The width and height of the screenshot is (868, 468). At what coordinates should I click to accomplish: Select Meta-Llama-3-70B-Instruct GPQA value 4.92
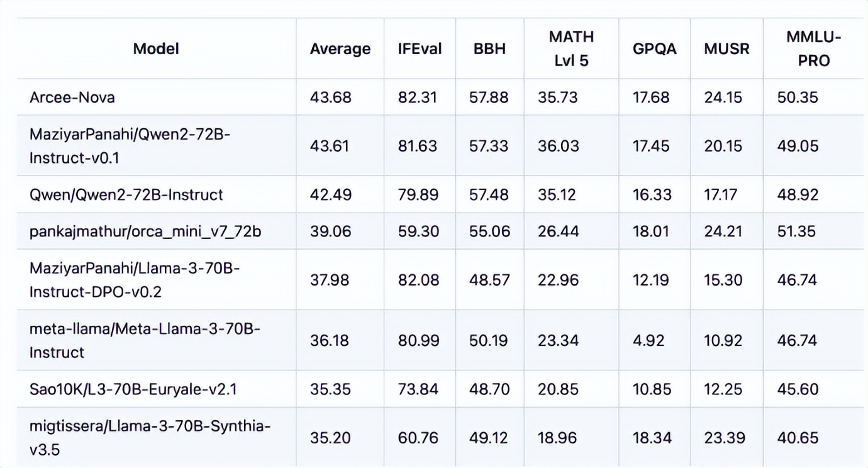(x=647, y=340)
